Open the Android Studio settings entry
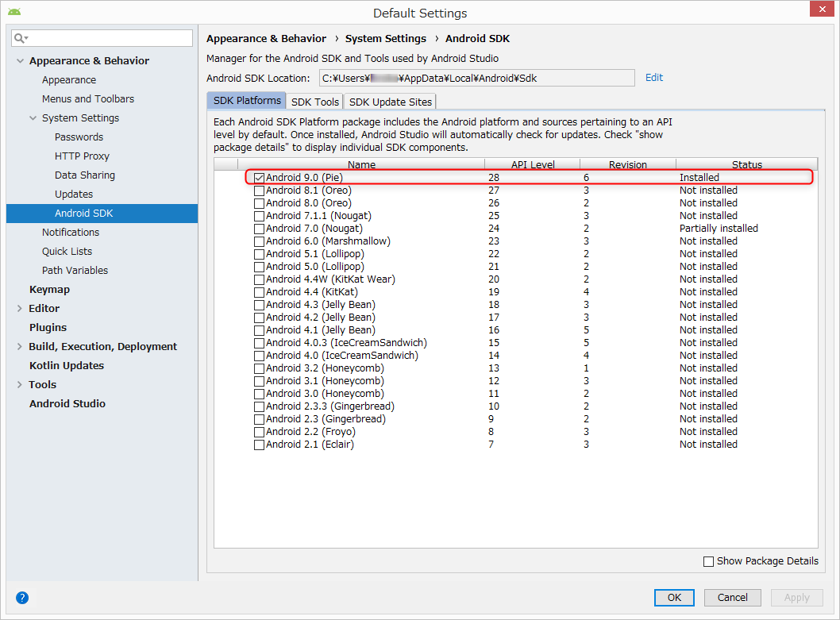This screenshot has width=840, height=620. (x=67, y=403)
